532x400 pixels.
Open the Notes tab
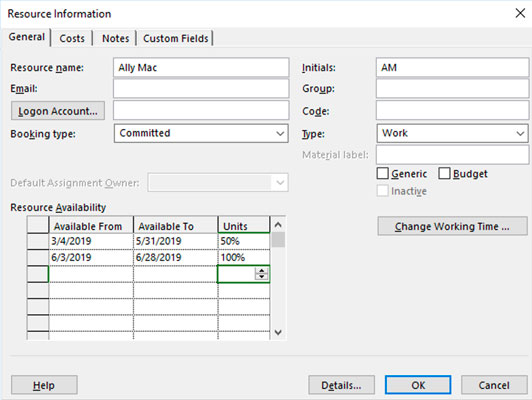tap(115, 38)
